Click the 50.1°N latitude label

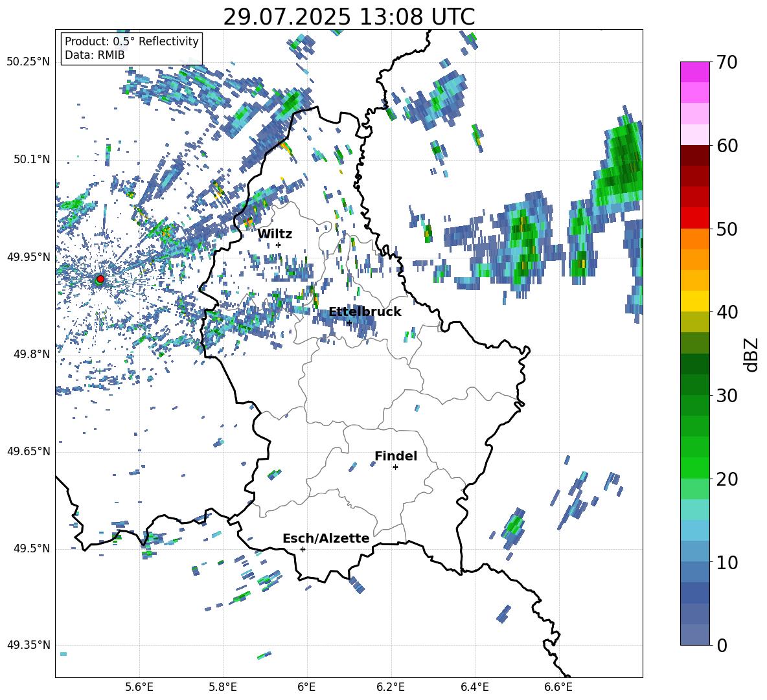pyautogui.click(x=32, y=159)
